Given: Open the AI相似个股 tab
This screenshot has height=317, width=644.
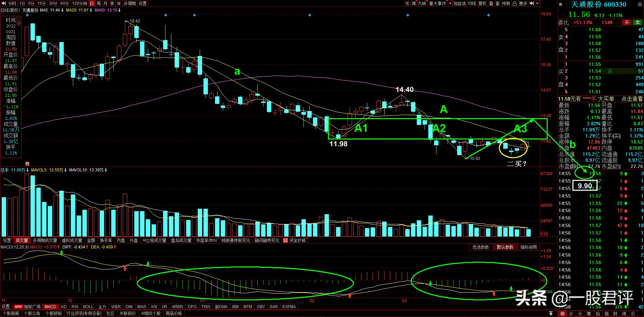Looking at the screenshot, I should pyautogui.click(x=151, y=314).
